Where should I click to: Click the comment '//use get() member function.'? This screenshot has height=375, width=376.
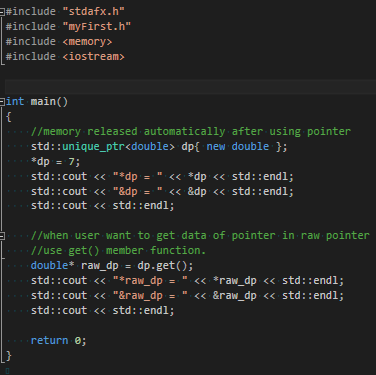pyautogui.click(x=118, y=250)
